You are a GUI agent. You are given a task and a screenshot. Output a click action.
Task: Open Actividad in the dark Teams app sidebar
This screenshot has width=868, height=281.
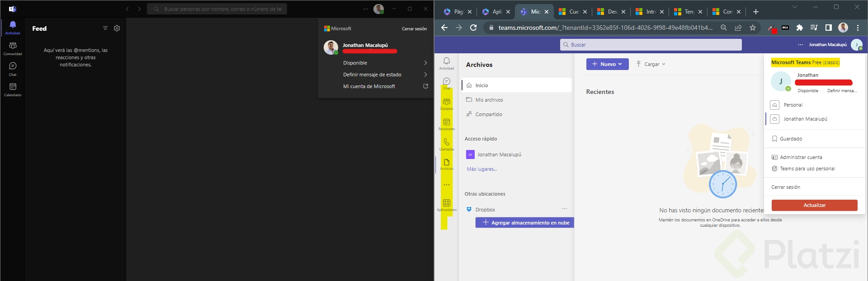13,28
